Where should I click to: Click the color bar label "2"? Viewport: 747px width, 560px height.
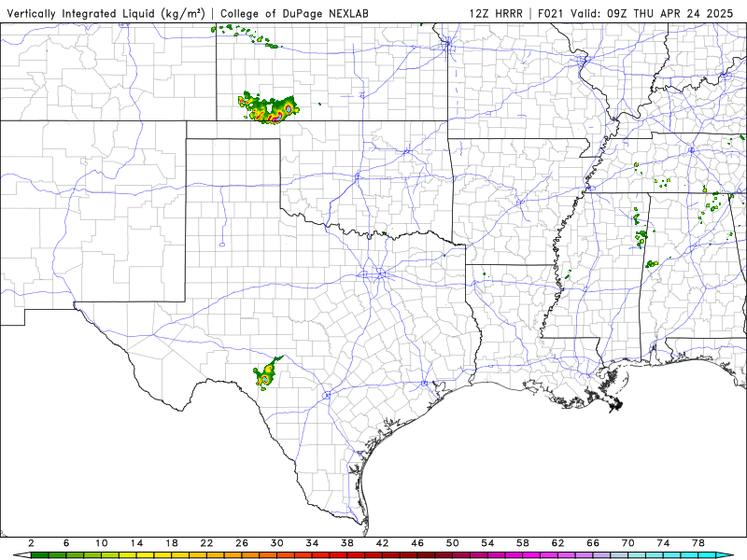pos(31,543)
